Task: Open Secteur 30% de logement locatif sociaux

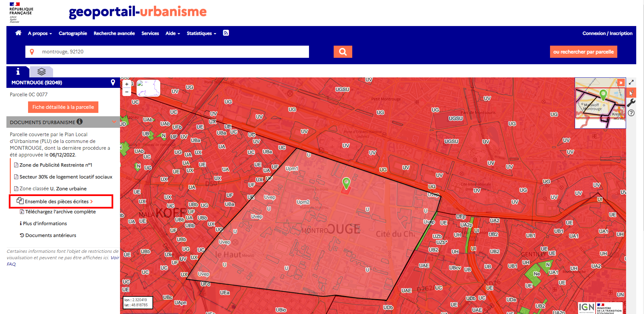Action: coord(63,177)
